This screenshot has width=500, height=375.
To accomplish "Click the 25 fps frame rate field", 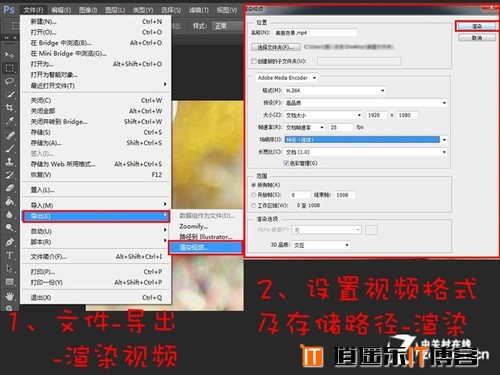I will point(341,127).
